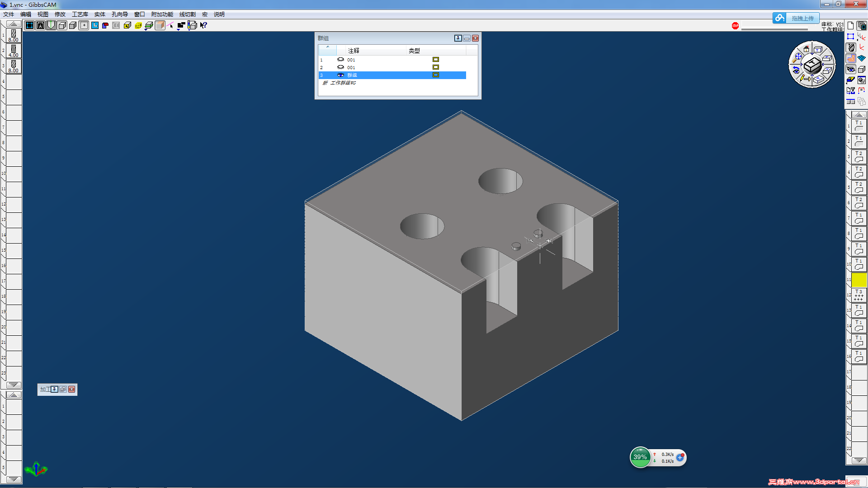The height and width of the screenshot is (488, 868).
Task: Select the post processor icon
Action: [851, 90]
